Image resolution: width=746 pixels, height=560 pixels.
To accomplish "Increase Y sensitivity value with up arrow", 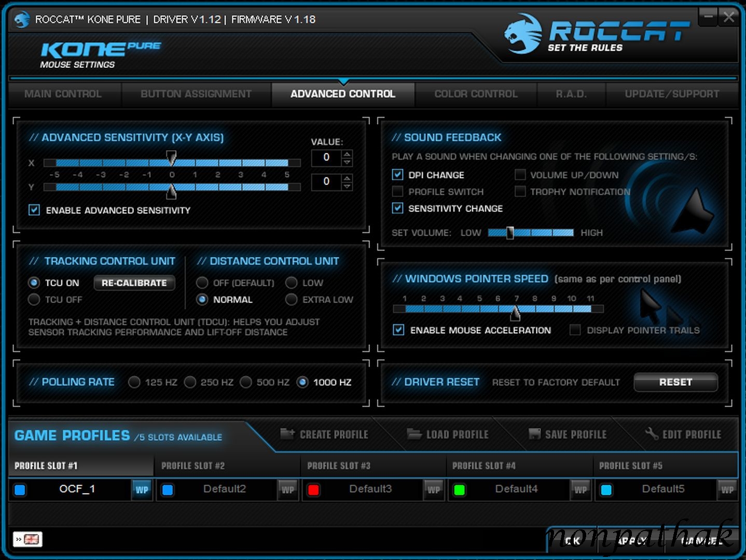I will (347, 178).
